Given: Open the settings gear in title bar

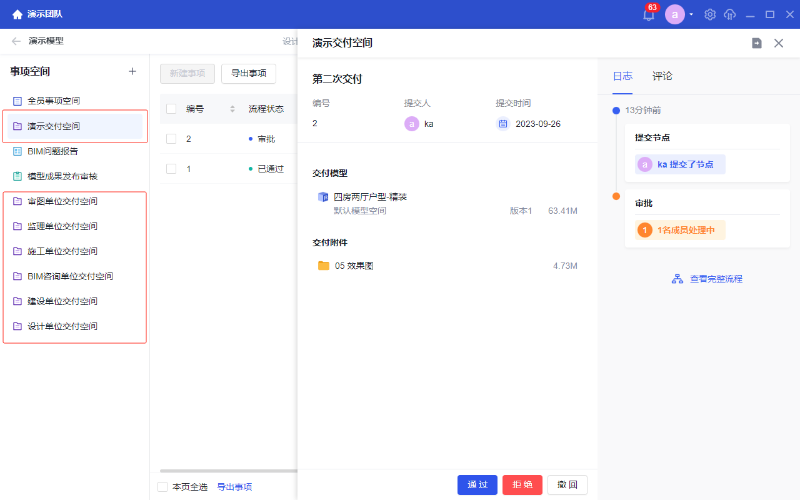Looking at the screenshot, I should point(710,15).
